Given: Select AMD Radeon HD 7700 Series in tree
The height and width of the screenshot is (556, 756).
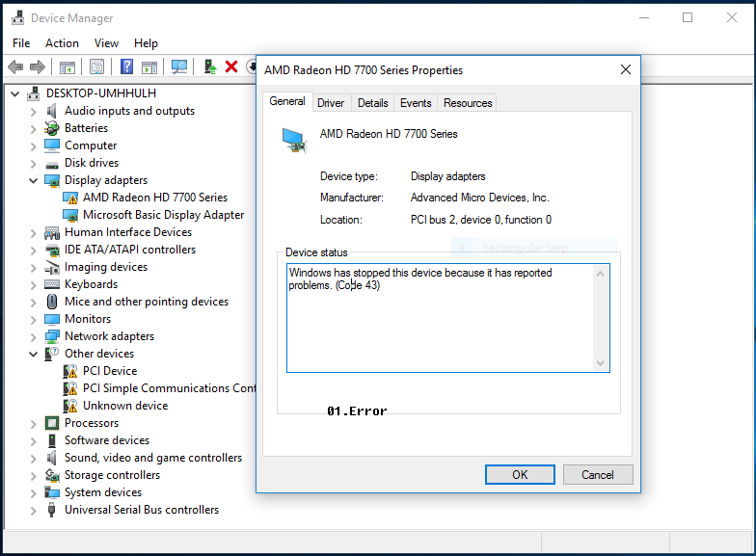Looking at the screenshot, I should point(154,198).
